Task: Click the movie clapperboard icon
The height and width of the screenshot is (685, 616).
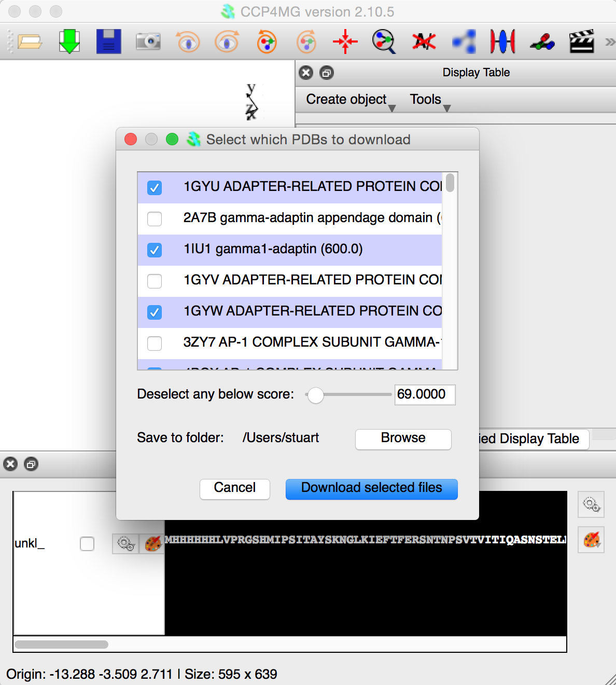Action: point(581,42)
